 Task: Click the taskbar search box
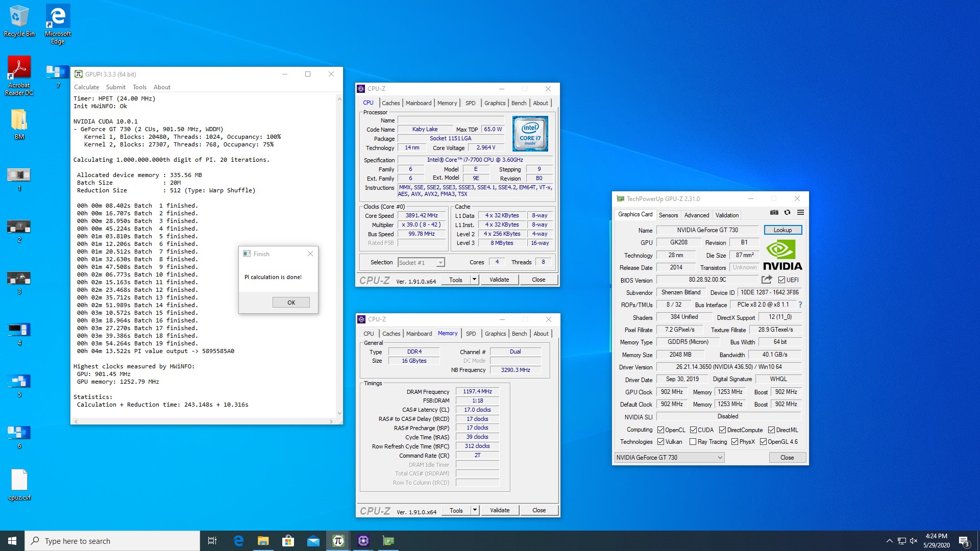pyautogui.click(x=112, y=541)
